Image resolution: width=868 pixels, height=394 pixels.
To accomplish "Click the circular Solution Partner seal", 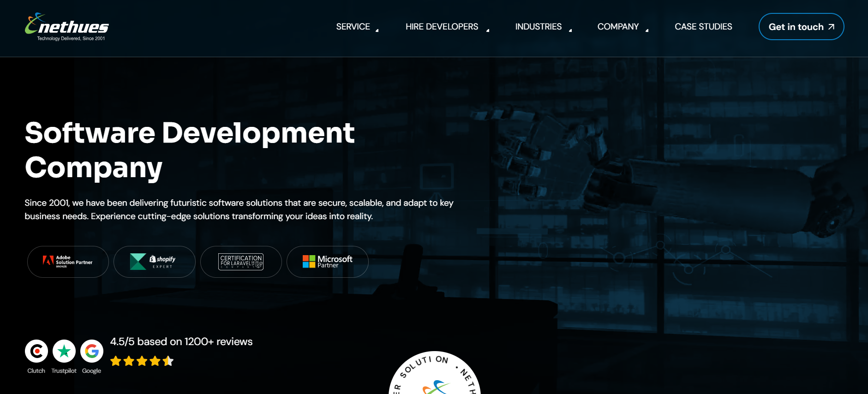I will (435, 373).
